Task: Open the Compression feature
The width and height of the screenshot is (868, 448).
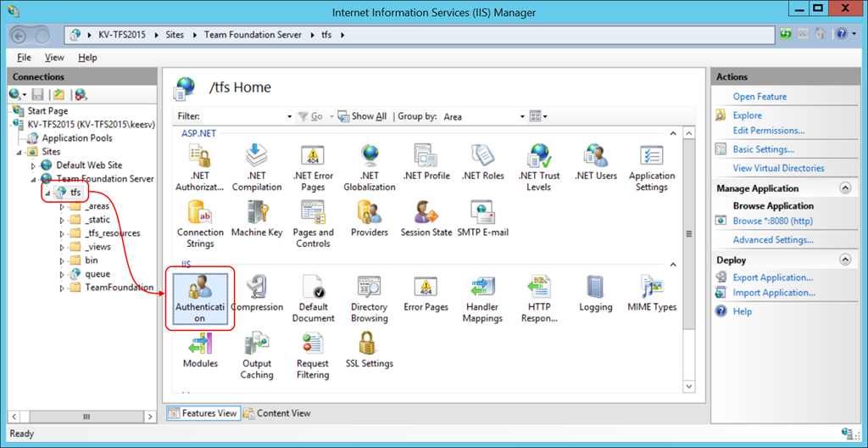Action: (x=257, y=293)
